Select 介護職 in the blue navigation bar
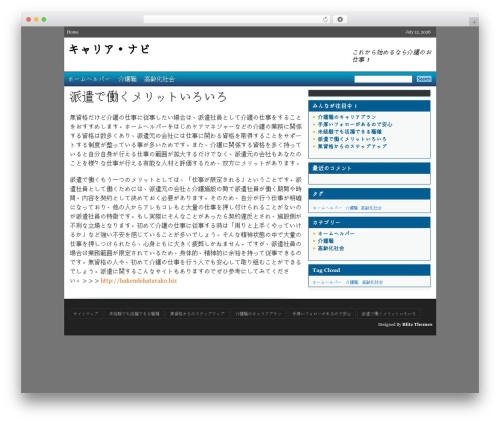The image size is (500, 423). click(127, 79)
